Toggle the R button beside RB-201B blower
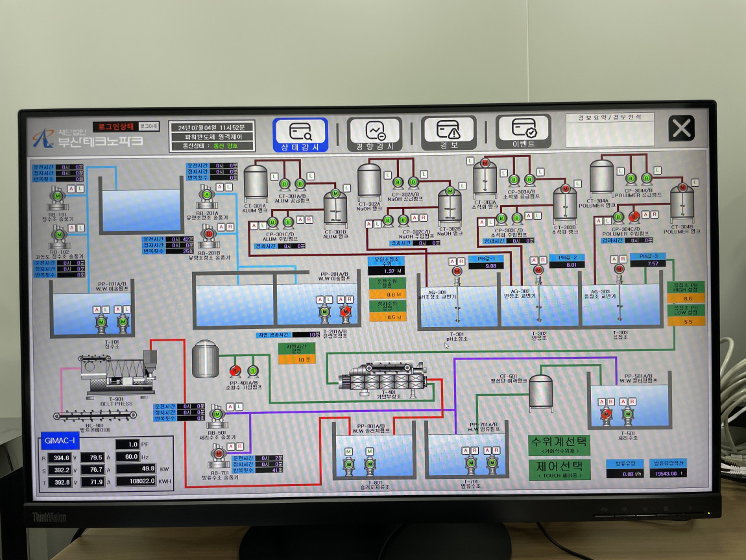This screenshot has height=560, width=746. [x=230, y=227]
